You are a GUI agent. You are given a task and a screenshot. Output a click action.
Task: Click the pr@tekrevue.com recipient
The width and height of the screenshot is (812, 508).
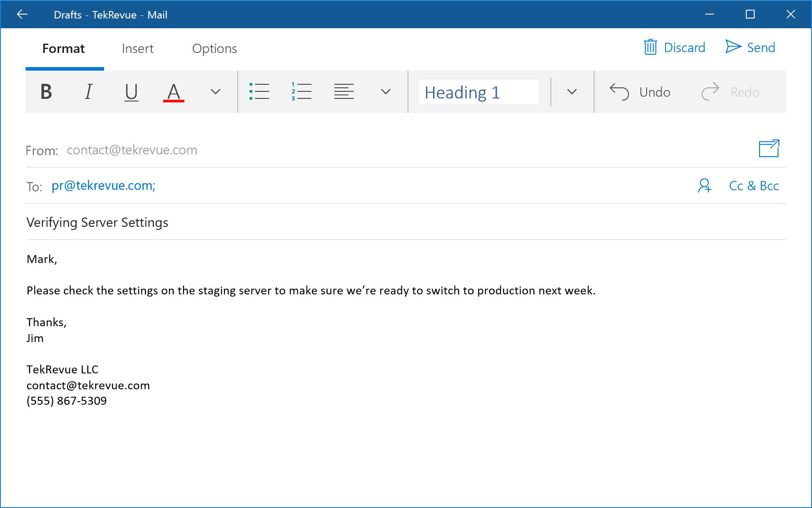click(x=103, y=185)
